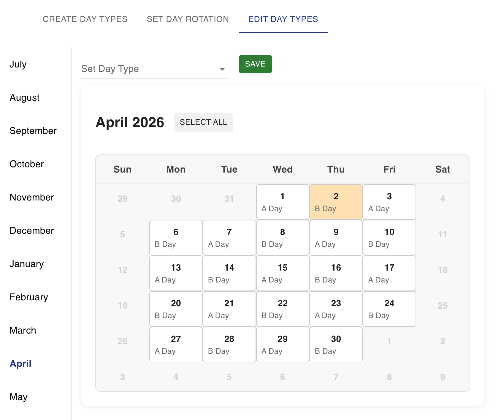Image resolution: width=504 pixels, height=420 pixels.
Task: Click the Fri column header
Action: click(x=389, y=169)
